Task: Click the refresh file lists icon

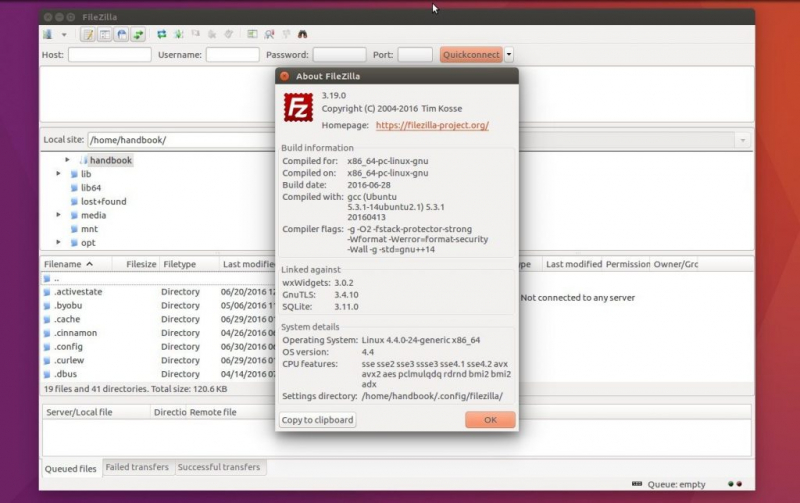Action: pos(162,35)
